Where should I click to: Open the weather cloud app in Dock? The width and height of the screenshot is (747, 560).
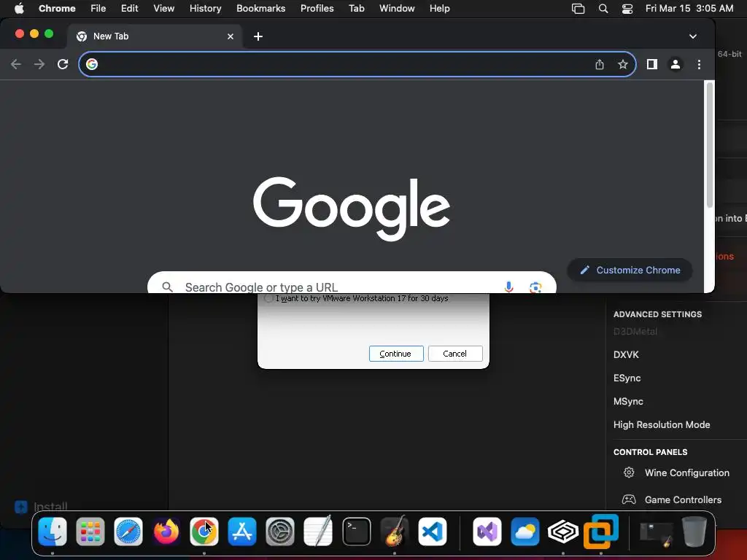coord(525,532)
